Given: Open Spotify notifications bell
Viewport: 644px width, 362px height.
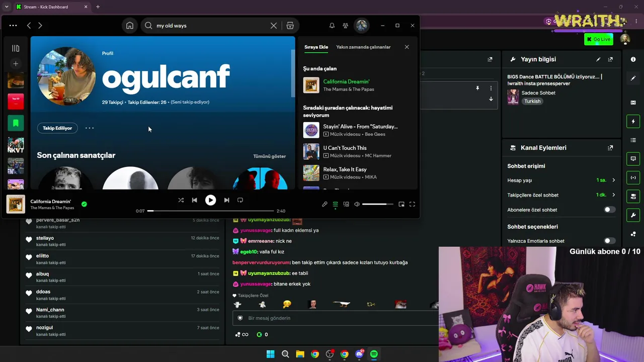Looking at the screenshot, I should click(x=332, y=26).
